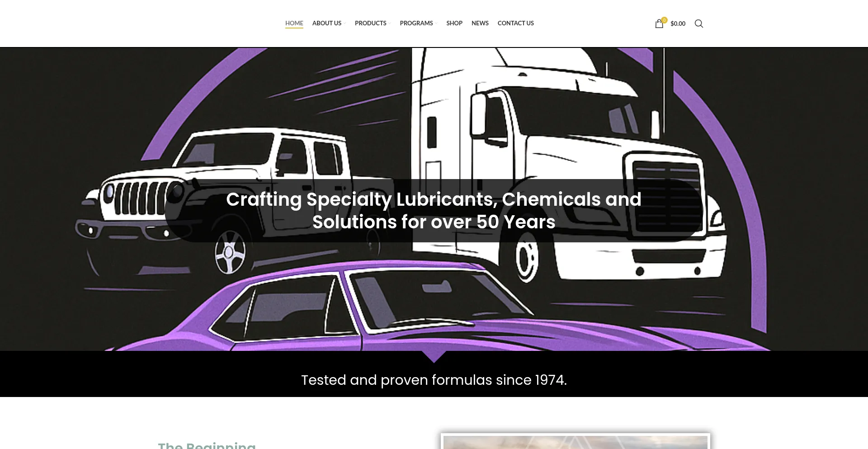Click the yellow cart item count badge
This screenshot has height=449, width=868.
click(x=664, y=20)
